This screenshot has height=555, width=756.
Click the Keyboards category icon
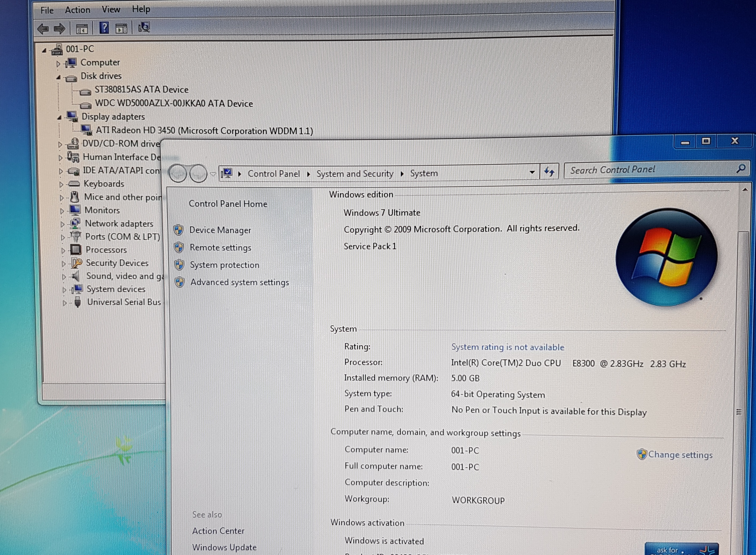pyautogui.click(x=74, y=184)
